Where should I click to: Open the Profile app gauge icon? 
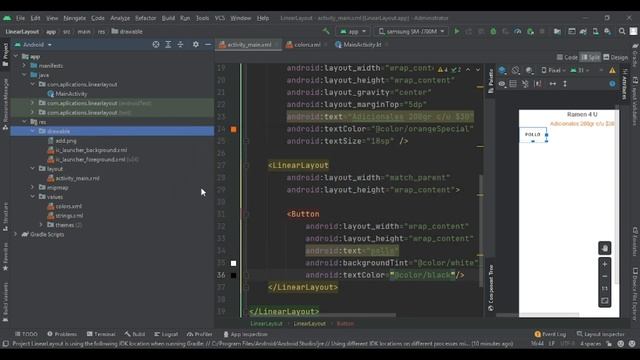point(518,31)
